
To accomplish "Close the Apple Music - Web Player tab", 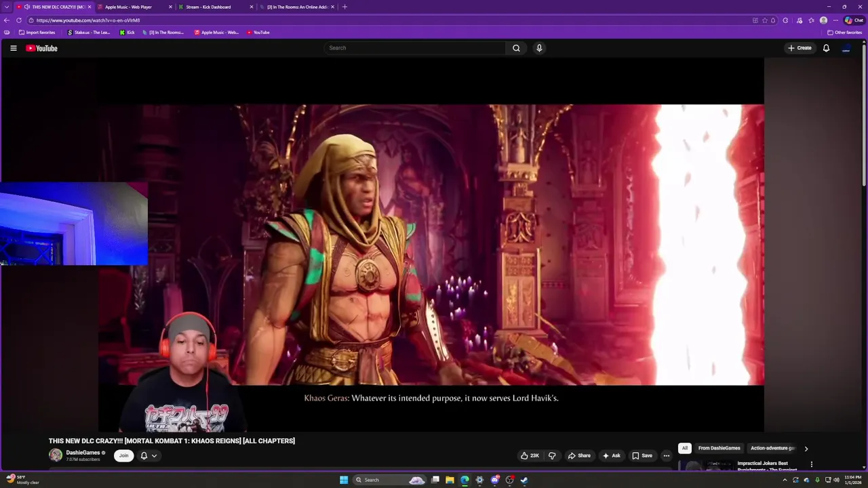I will 170,7.
